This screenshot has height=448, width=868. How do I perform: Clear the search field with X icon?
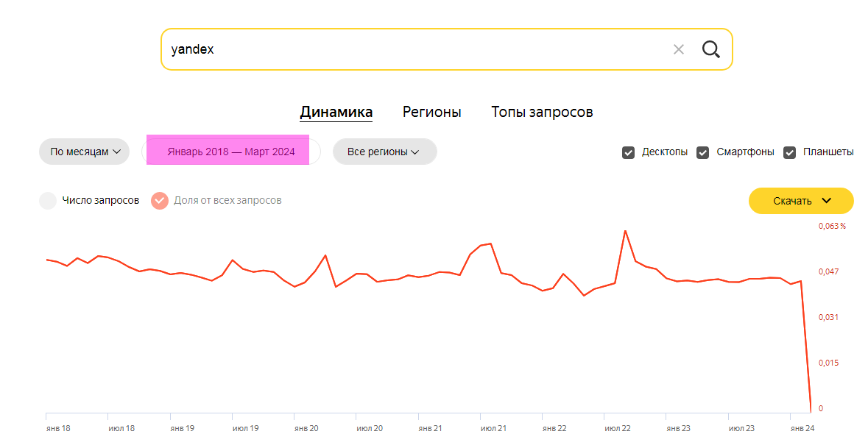pyautogui.click(x=679, y=50)
